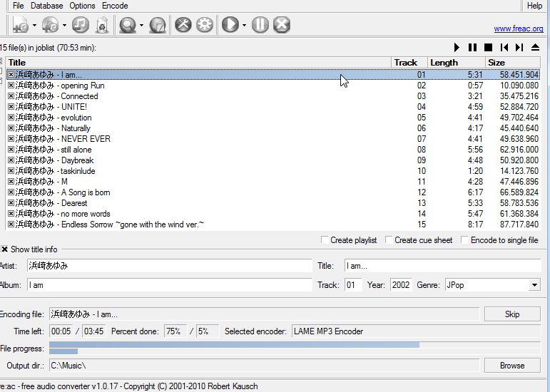Uncheck the 'UNITE!' track checkbox
The width and height of the screenshot is (550, 392).
click(11, 106)
